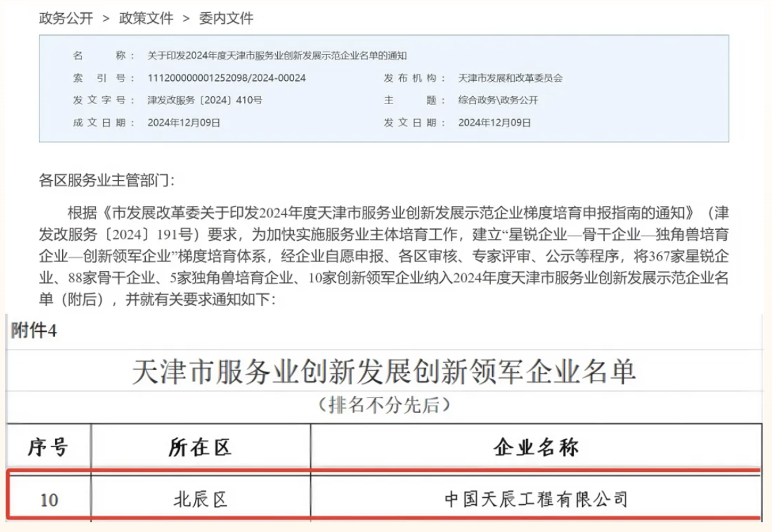
Task: Select the subject value 综合政务\政务公开
Action: click(x=498, y=100)
